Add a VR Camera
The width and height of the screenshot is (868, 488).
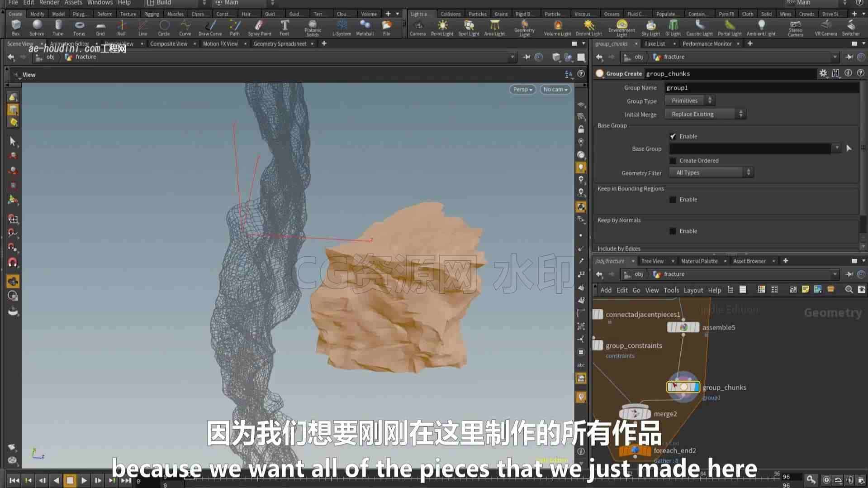825,28
